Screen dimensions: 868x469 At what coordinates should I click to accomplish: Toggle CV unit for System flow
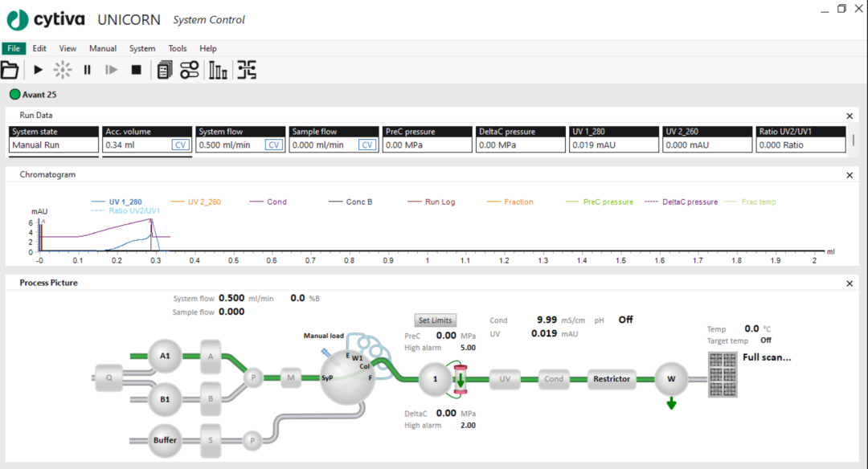pos(274,145)
